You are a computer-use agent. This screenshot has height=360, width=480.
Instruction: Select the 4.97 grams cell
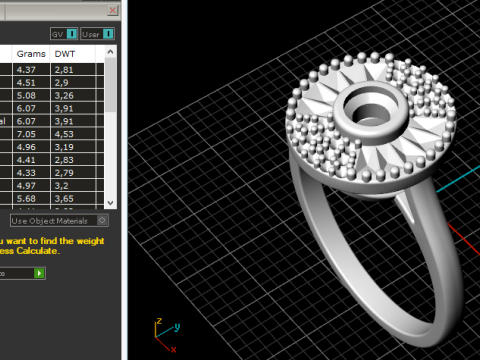click(31, 186)
